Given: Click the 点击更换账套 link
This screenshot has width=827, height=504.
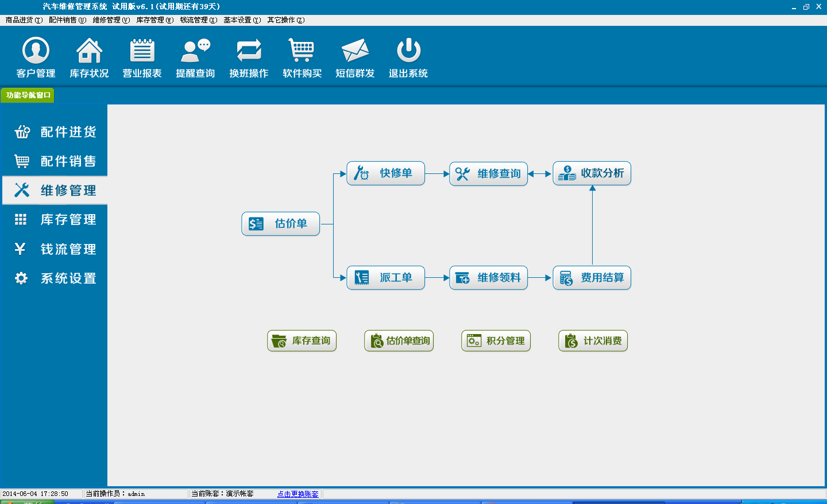Looking at the screenshot, I should click(x=297, y=494).
